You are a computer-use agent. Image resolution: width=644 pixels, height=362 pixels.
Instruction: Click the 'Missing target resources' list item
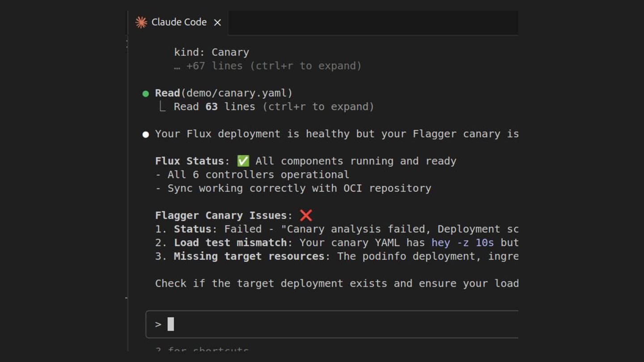pos(337,257)
